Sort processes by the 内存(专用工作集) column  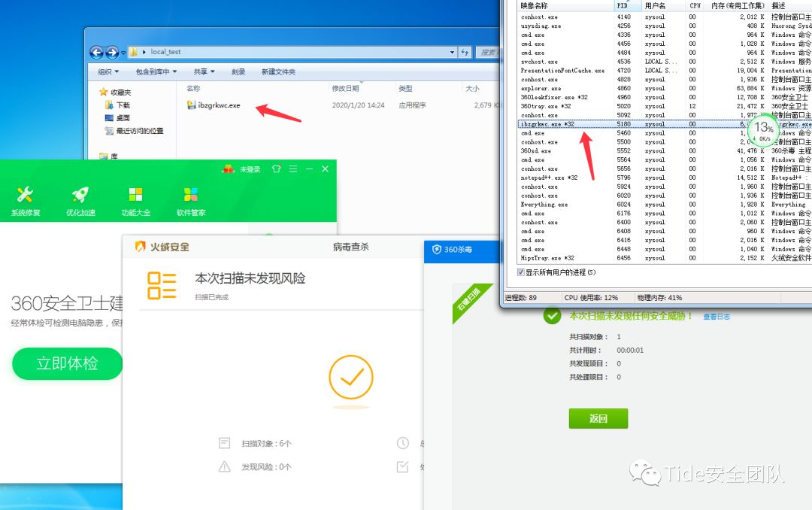[x=738, y=6]
